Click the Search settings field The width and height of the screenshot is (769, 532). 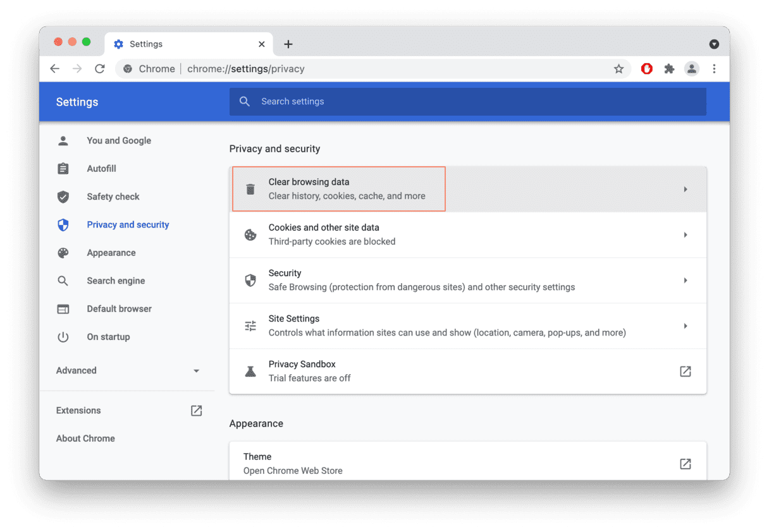[x=467, y=102]
